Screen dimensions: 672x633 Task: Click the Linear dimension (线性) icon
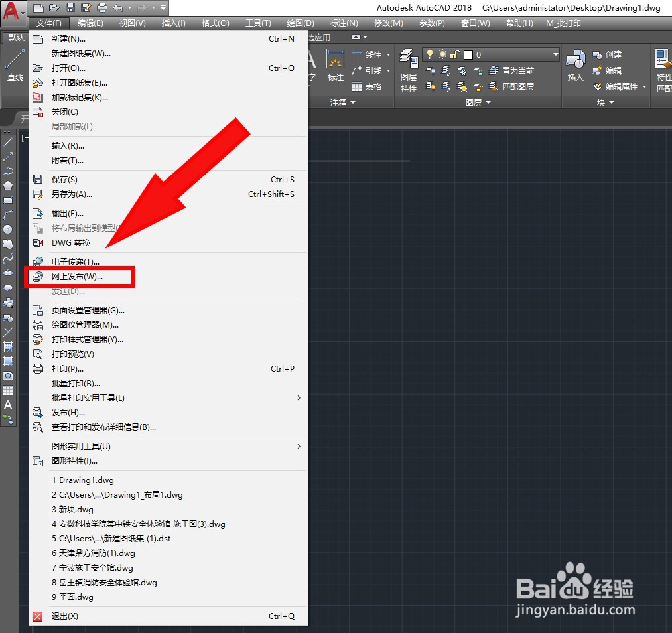click(x=366, y=55)
